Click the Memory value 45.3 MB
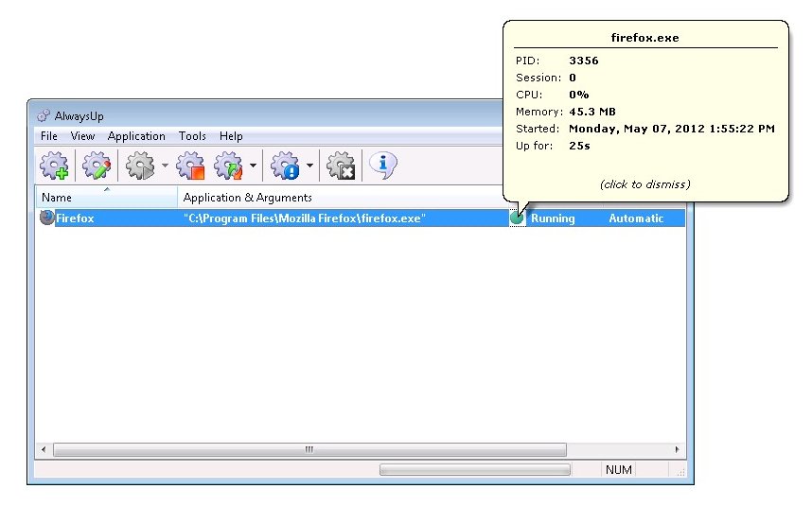The width and height of the screenshot is (812, 506). (592, 112)
